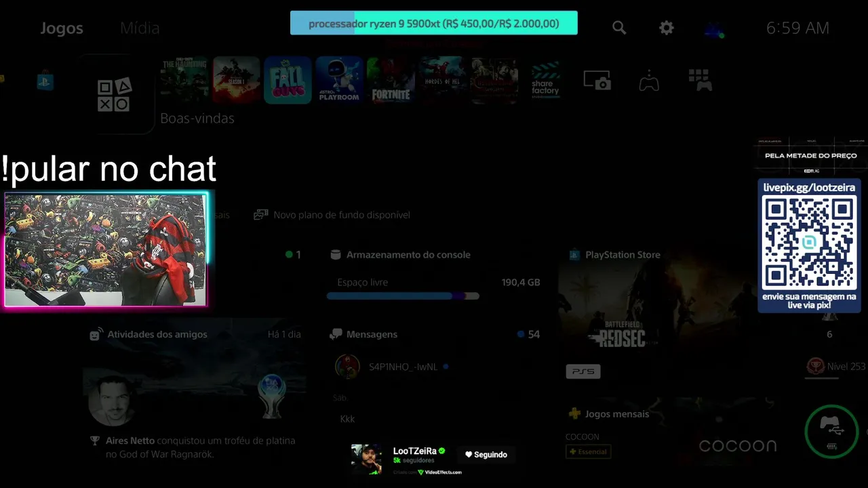Click the search magnifier icon
The width and height of the screenshot is (868, 488).
point(619,28)
